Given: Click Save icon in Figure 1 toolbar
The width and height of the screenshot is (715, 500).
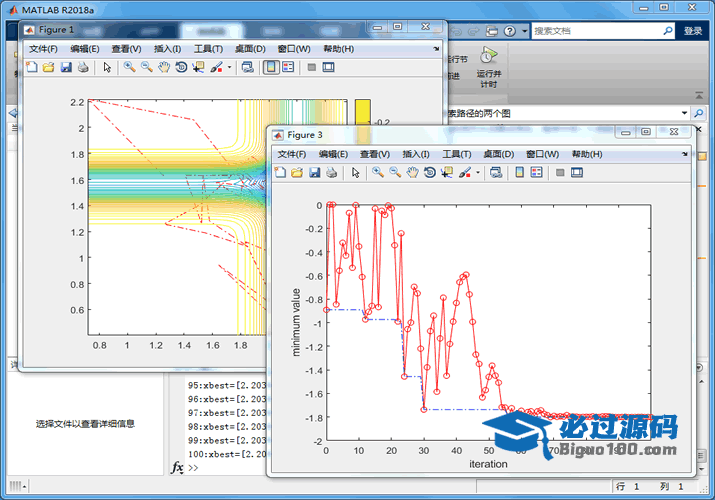Looking at the screenshot, I should 66,67.
